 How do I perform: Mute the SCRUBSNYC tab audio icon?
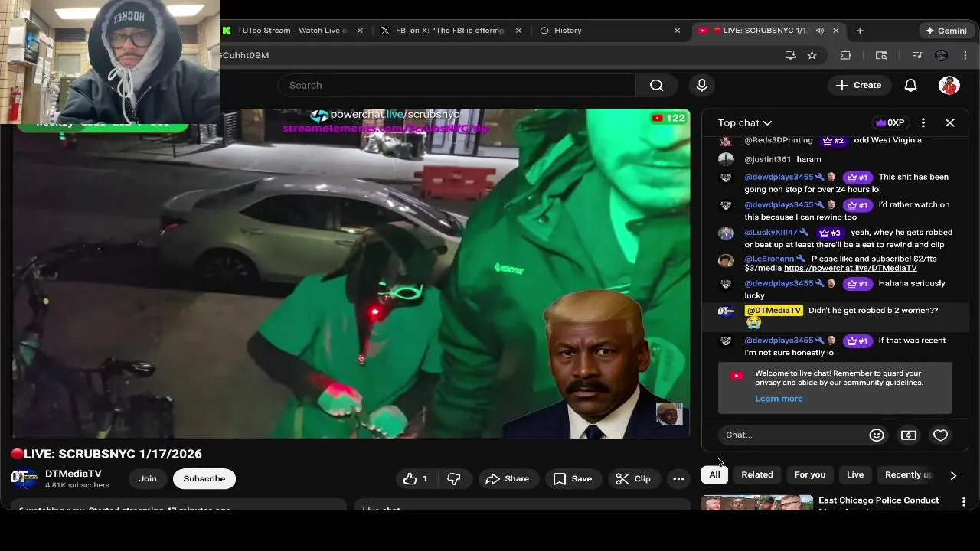click(x=820, y=31)
